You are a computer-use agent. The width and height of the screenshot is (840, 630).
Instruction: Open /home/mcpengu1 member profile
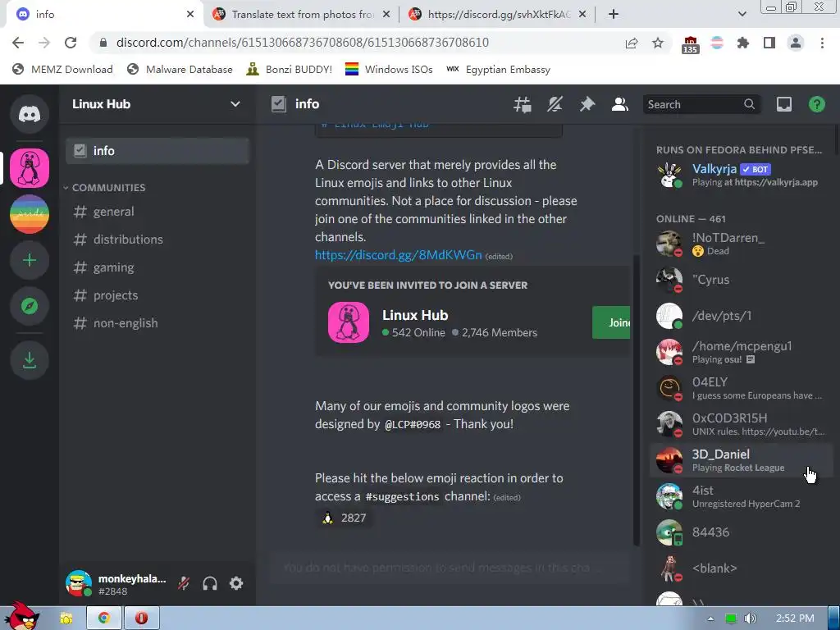[741, 352]
